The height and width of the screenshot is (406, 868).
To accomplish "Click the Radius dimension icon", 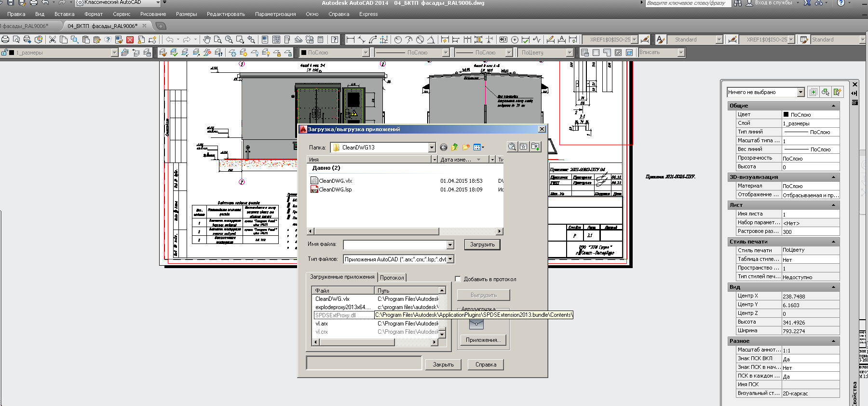I will (x=398, y=40).
